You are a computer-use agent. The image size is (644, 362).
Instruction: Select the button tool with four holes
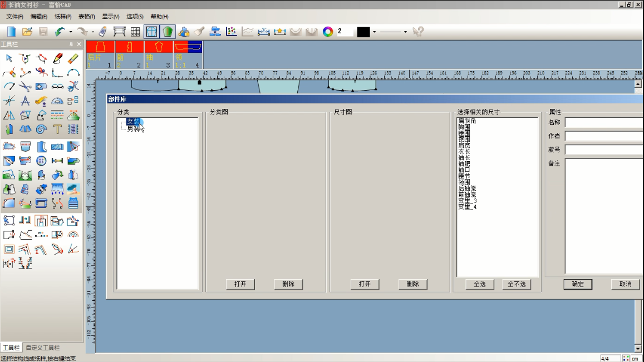coord(41,161)
